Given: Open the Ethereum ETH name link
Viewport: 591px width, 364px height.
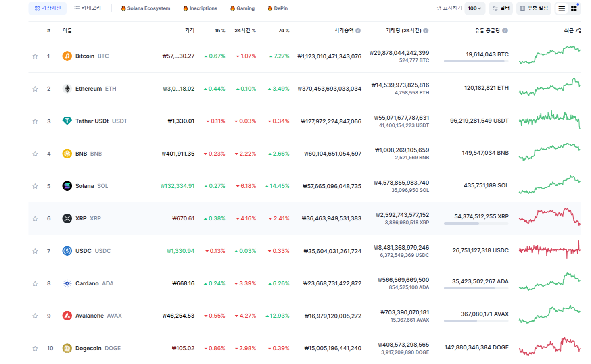Looking at the screenshot, I should coord(96,89).
